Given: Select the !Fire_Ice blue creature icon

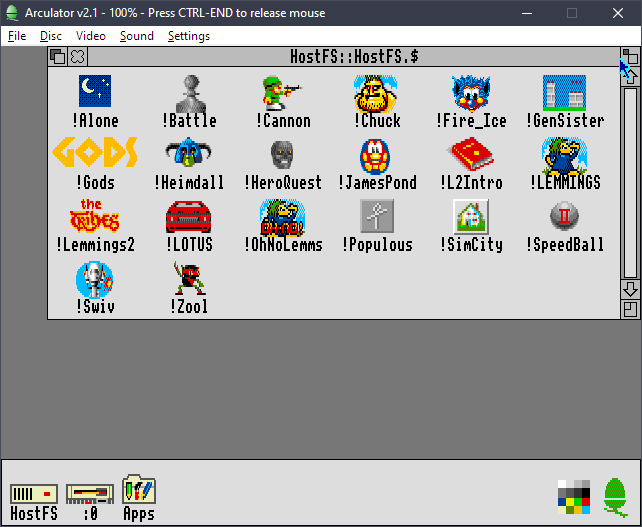Looking at the screenshot, I should click(x=471, y=93).
